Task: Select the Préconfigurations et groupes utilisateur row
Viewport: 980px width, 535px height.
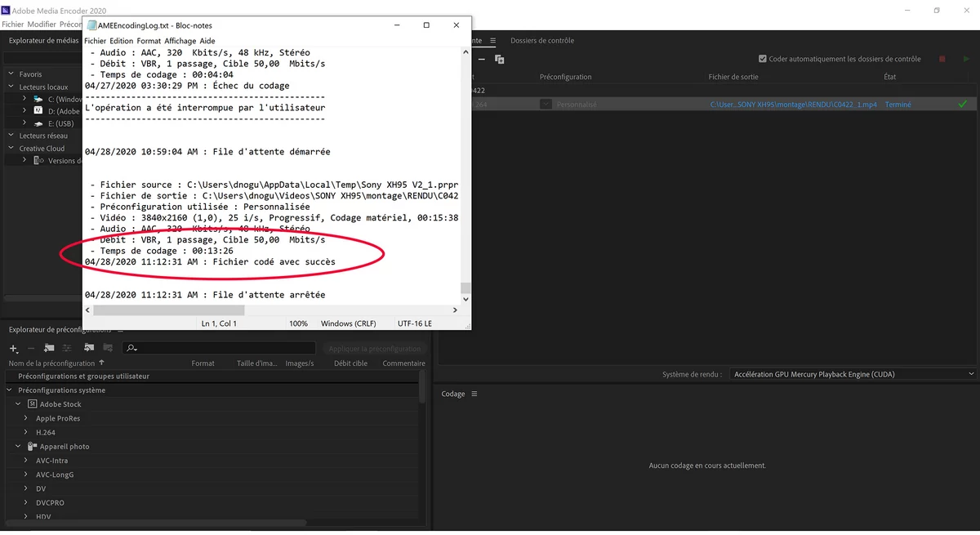Action: point(212,377)
